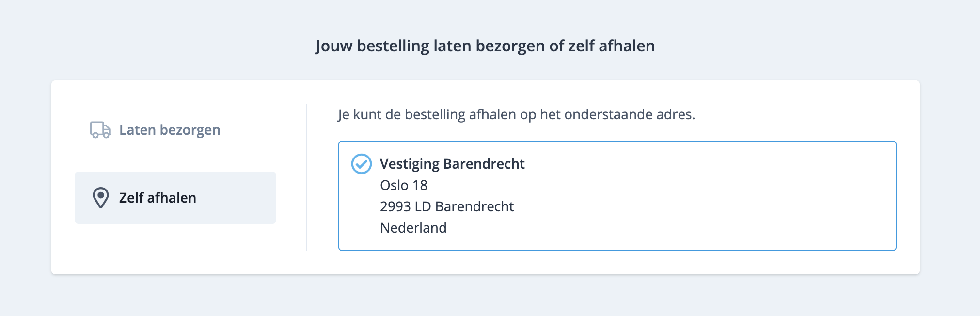Screen dimensions: 980x316
Task: Choose the Zelf afhalen text label
Action: coord(158,198)
